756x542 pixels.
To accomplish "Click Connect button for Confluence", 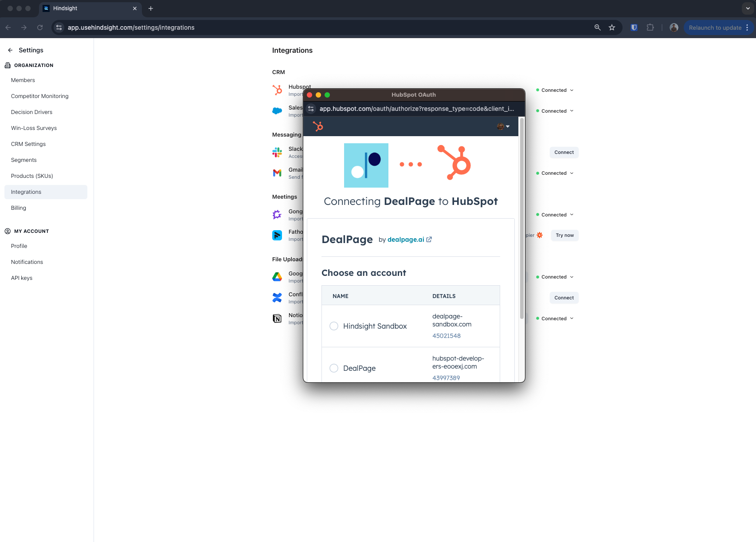I will [x=564, y=298].
